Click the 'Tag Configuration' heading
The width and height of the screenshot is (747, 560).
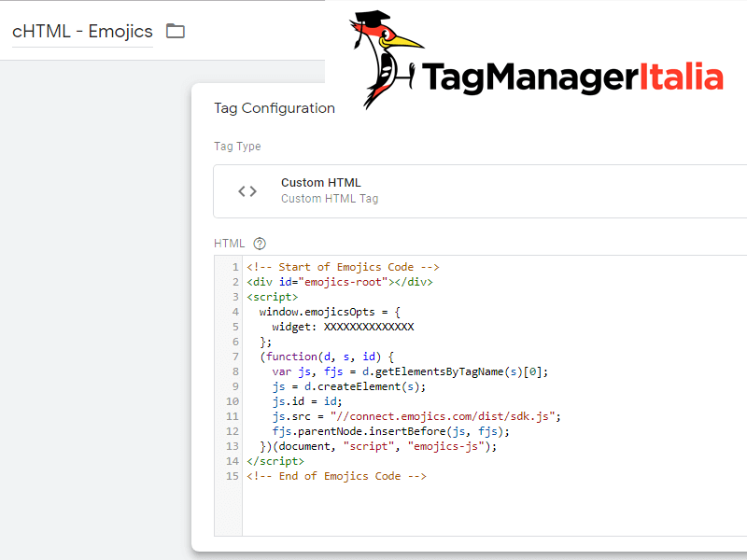275,108
